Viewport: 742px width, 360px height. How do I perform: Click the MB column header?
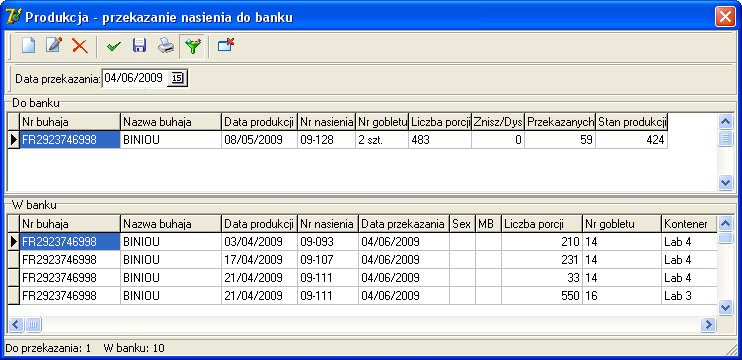(488, 224)
